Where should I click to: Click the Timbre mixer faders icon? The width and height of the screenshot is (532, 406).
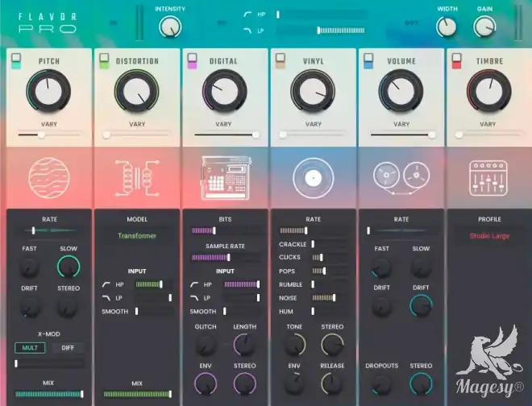(x=488, y=178)
